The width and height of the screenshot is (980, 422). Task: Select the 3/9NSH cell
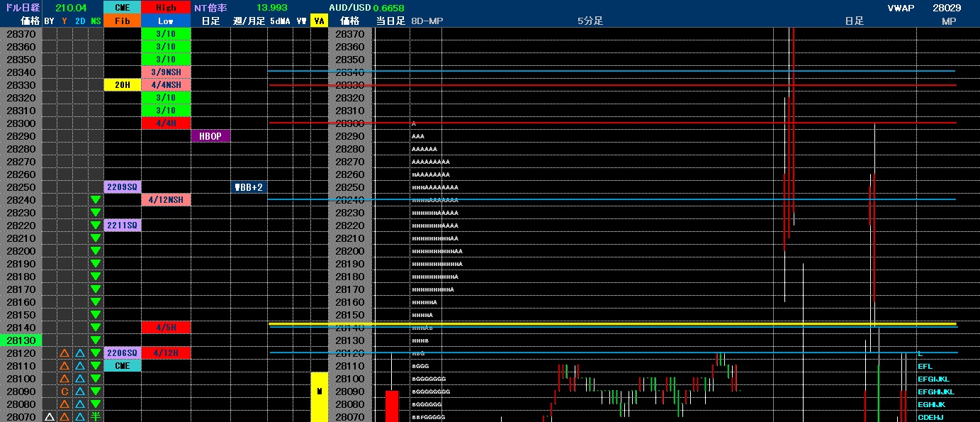(x=166, y=72)
